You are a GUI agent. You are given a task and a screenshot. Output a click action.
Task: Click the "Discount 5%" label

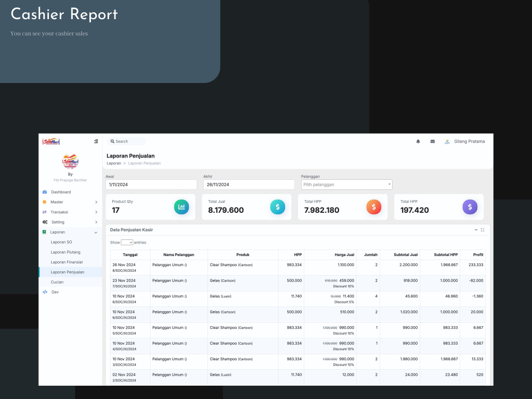click(x=344, y=302)
